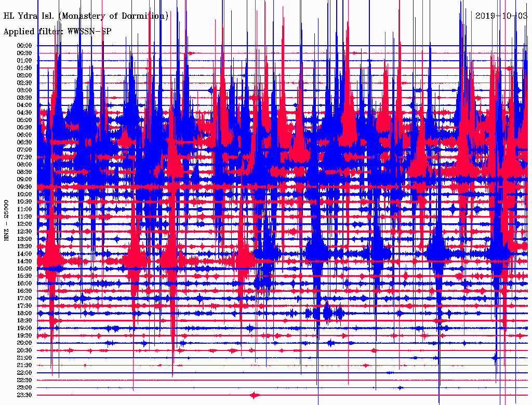
Task: Click the 16:00 time label
Action: pyautogui.click(x=24, y=283)
